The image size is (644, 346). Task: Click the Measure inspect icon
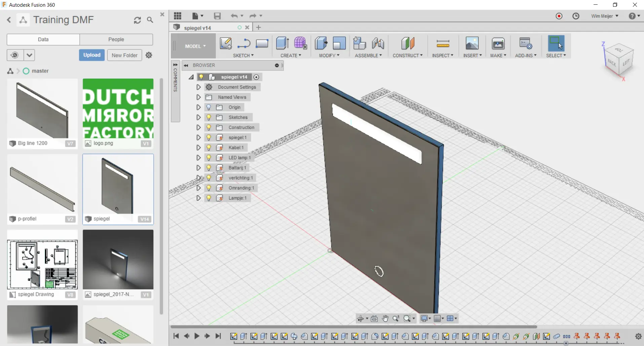click(x=443, y=43)
